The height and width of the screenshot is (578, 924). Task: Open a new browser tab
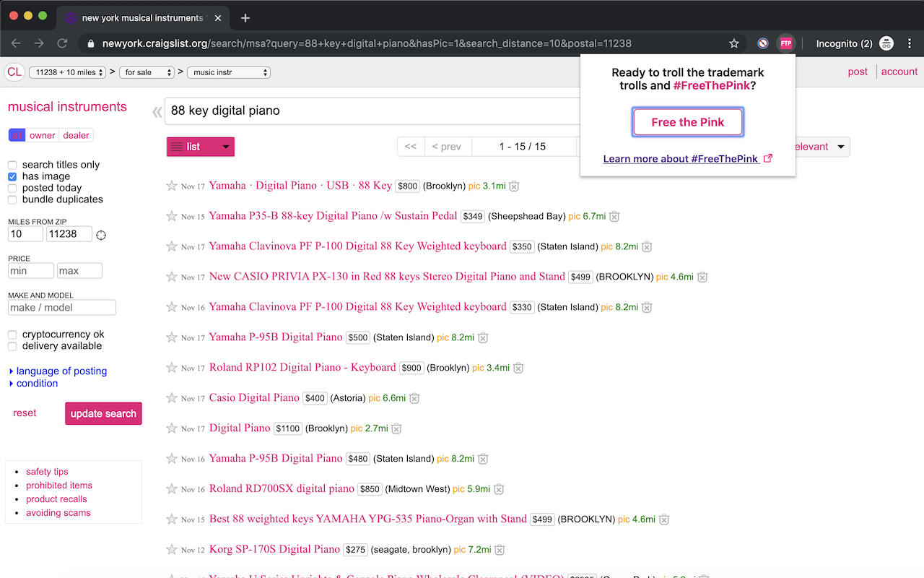pyautogui.click(x=245, y=18)
